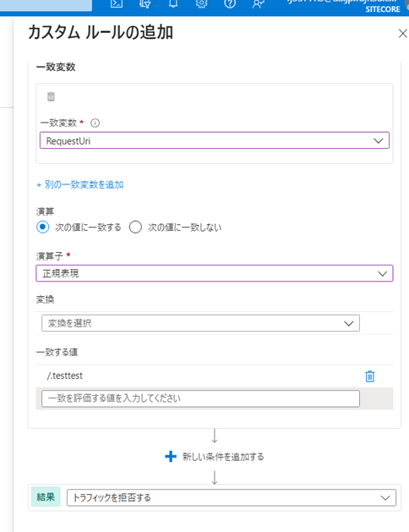This screenshot has height=532, width=409.
Task: Open the トラフィックを拒否する result dropdown
Action: click(232, 497)
